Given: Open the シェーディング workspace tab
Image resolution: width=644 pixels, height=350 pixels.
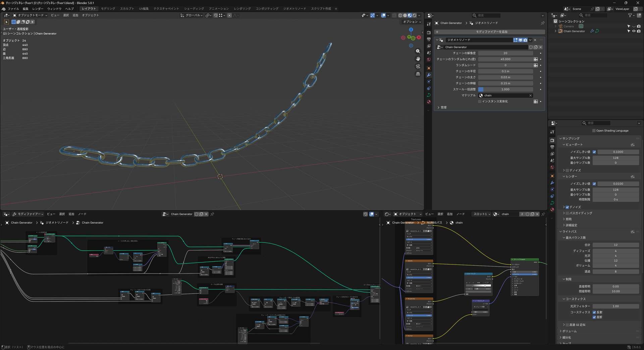Looking at the screenshot, I should tap(194, 9).
